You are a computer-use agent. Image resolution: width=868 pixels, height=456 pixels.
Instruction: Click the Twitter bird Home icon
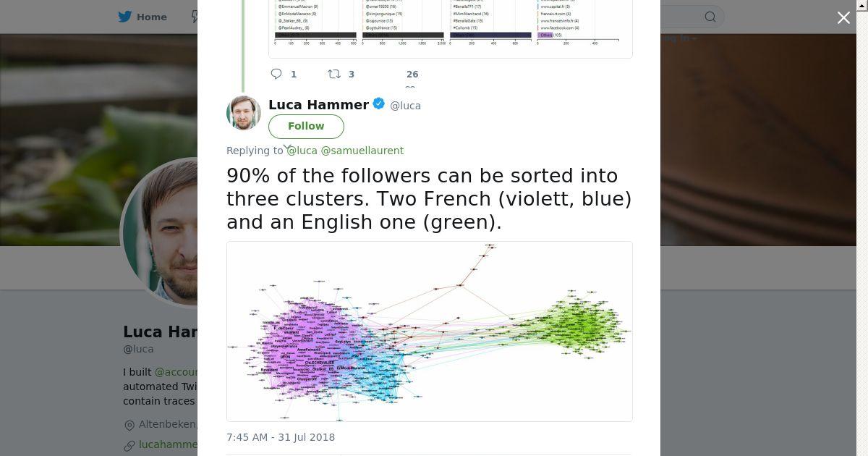125,17
